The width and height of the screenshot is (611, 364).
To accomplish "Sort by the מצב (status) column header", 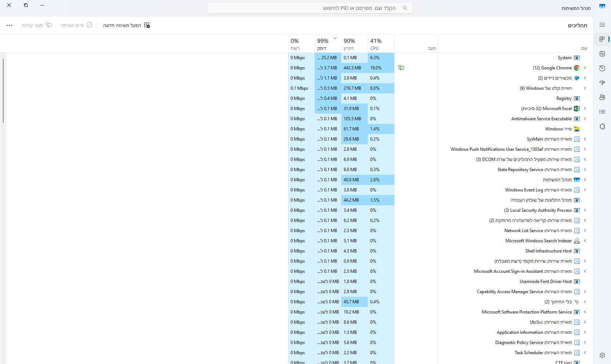I will (416, 44).
